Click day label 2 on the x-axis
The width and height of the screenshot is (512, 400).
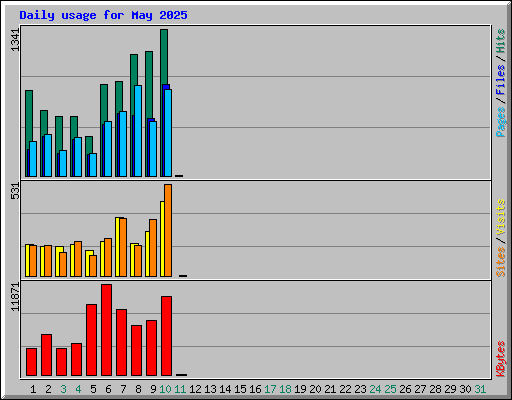point(48,389)
